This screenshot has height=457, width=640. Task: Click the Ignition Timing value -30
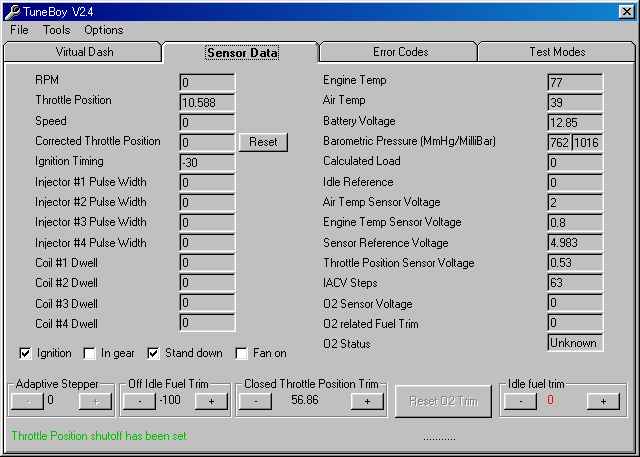(x=207, y=162)
